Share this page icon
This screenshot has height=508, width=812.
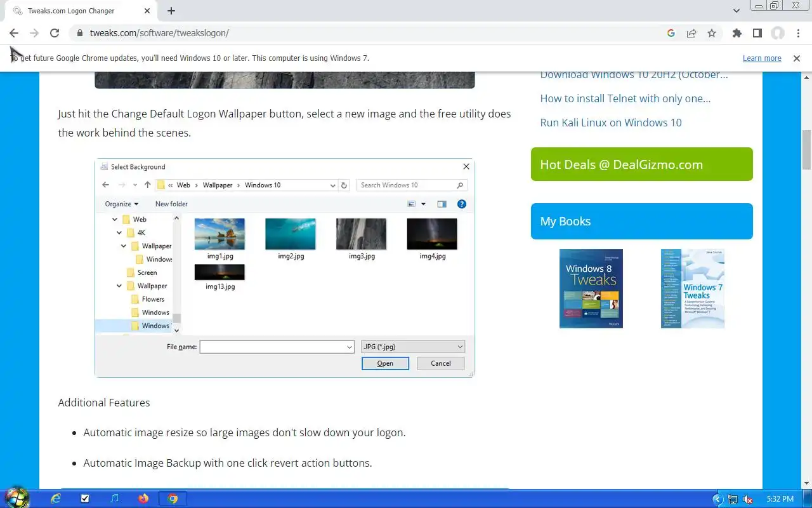click(x=691, y=33)
